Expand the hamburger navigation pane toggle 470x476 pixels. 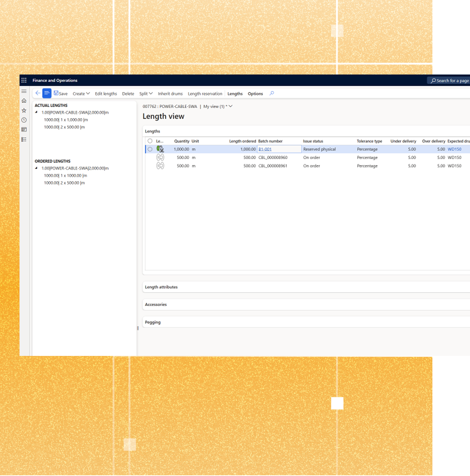[24, 91]
